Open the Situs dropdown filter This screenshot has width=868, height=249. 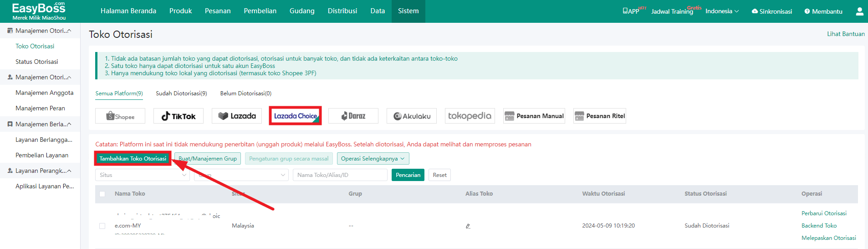143,175
